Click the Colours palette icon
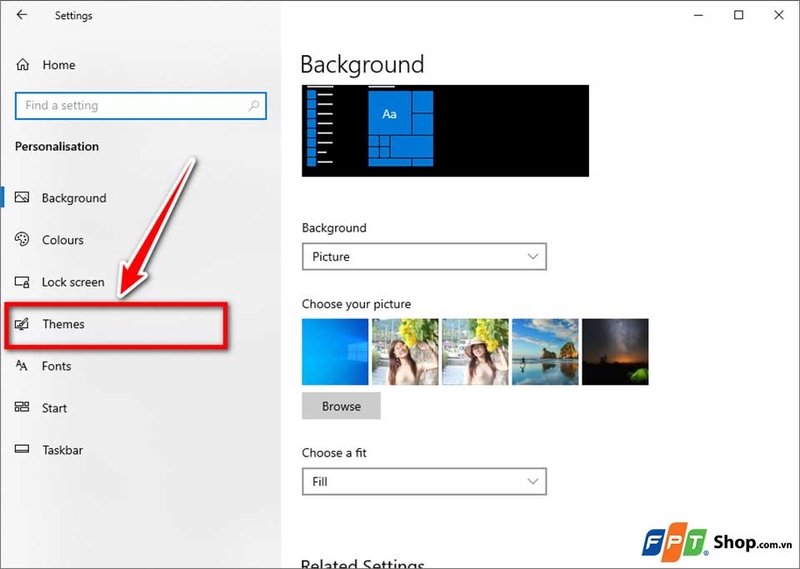Screen dimensions: 800x569 pyautogui.click(x=22, y=239)
